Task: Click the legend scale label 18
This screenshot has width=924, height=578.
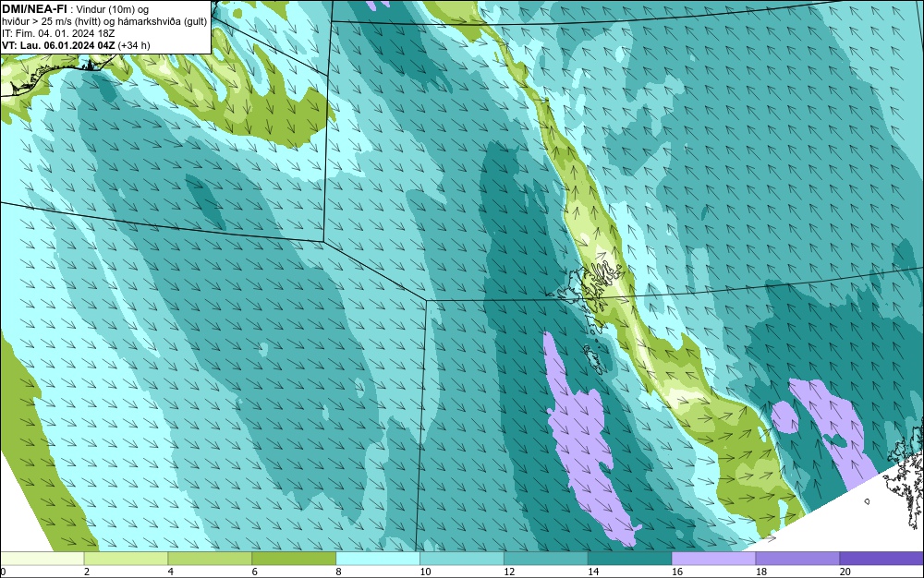Action: point(760,572)
